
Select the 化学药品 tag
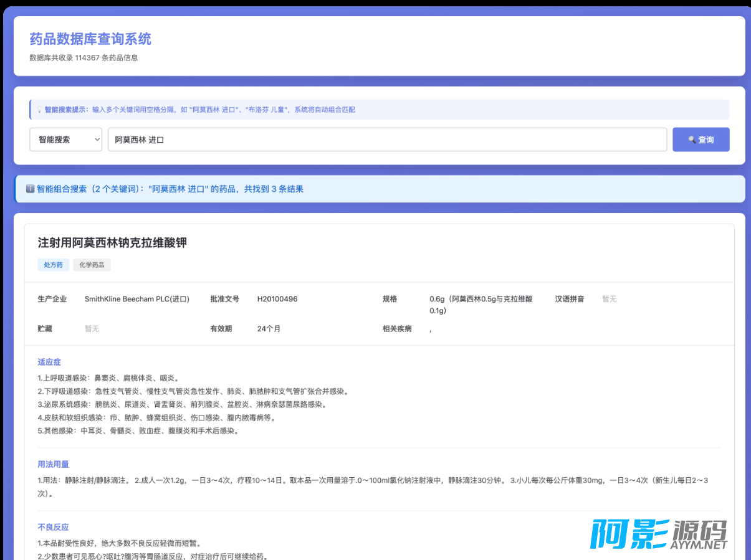pos(92,265)
